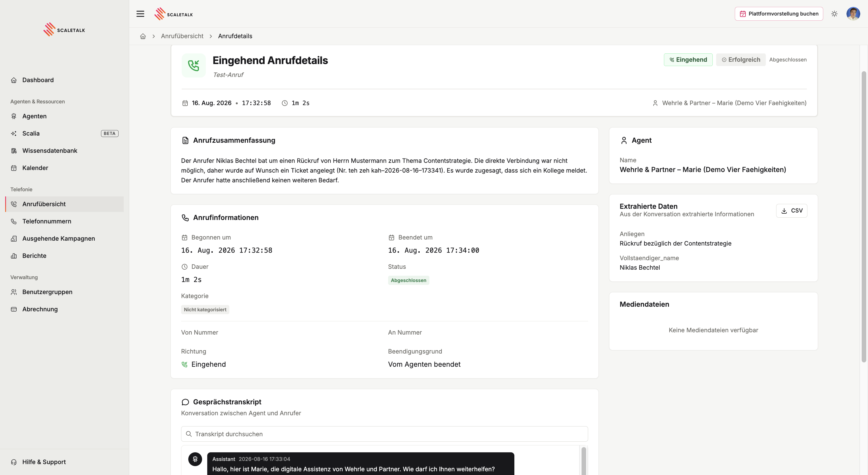
Task: Click the person icon of the Agent card
Action: pyautogui.click(x=624, y=140)
